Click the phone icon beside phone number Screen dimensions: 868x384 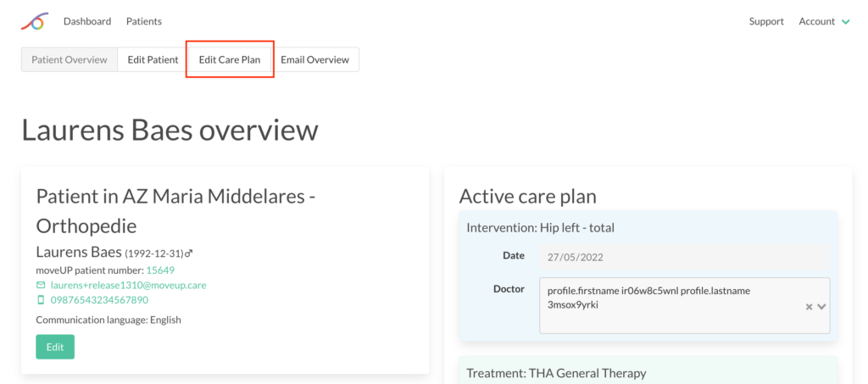41,300
